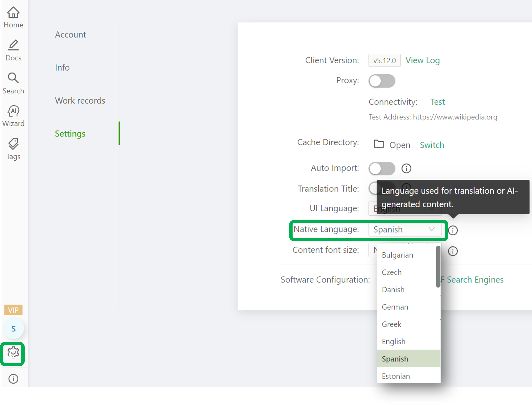This screenshot has width=532, height=405.
Task: Click the info icon beside Native Language
Action: tap(453, 230)
